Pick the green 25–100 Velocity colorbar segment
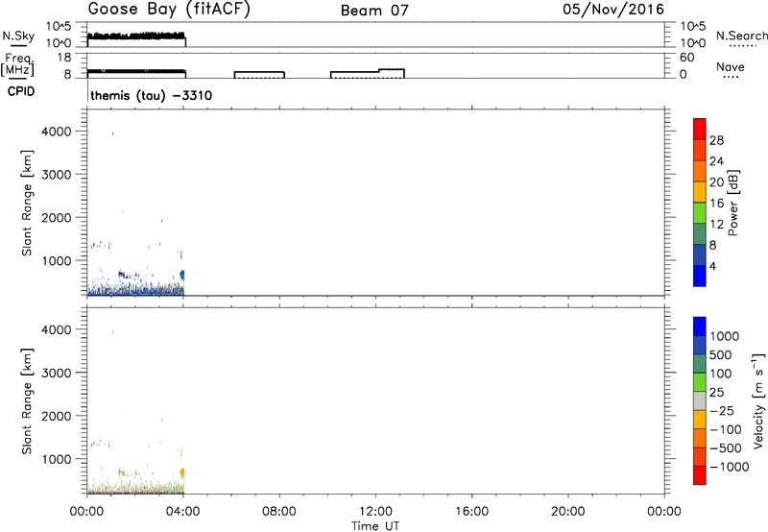 click(x=700, y=382)
